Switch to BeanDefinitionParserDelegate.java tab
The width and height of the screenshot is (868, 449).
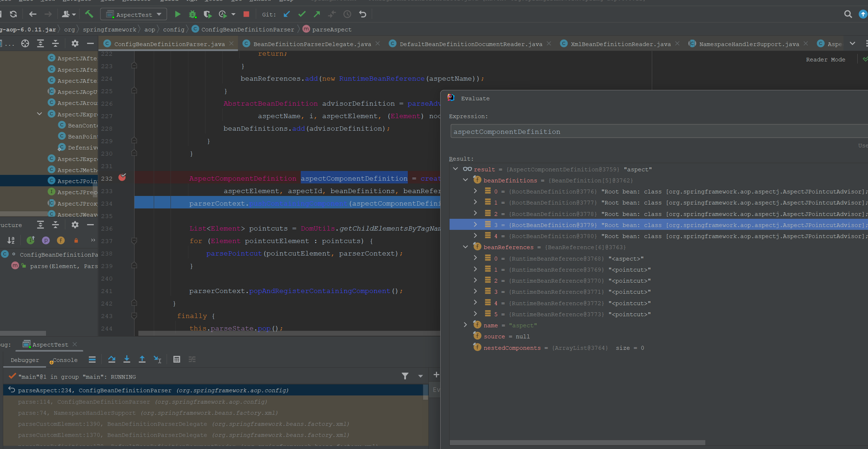point(312,44)
